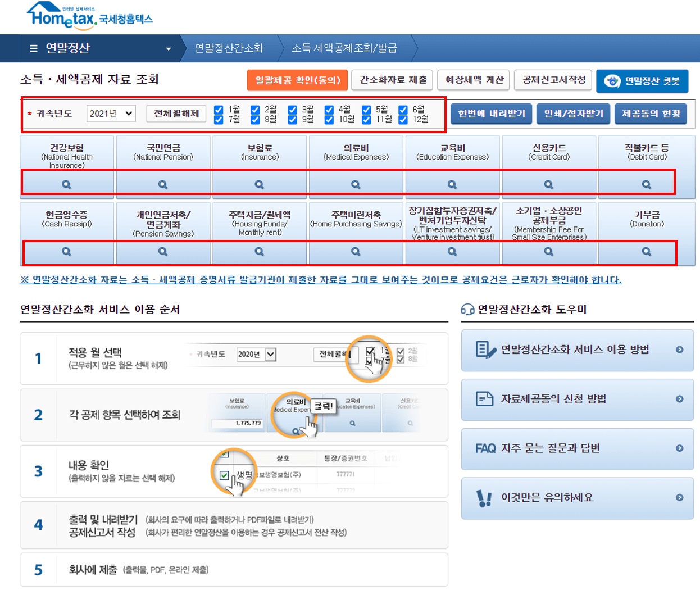Open the 건강보험 (National Health Insurance) search
The height and width of the screenshot is (590, 700).
coord(67,183)
